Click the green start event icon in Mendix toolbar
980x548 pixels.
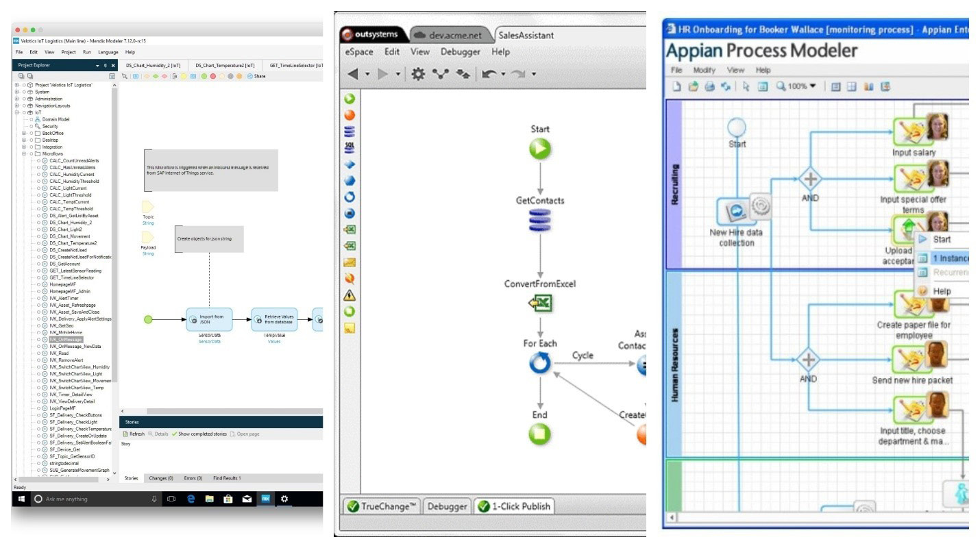(x=204, y=76)
